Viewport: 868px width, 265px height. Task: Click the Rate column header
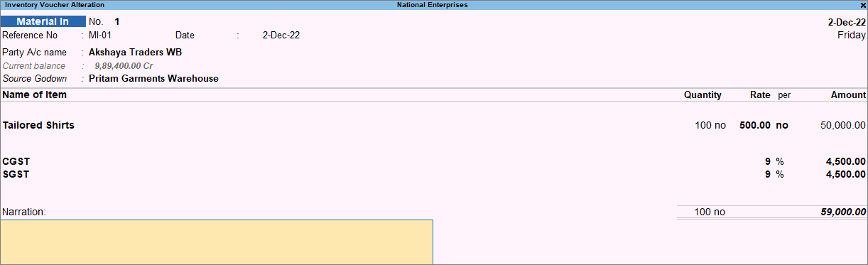point(760,94)
